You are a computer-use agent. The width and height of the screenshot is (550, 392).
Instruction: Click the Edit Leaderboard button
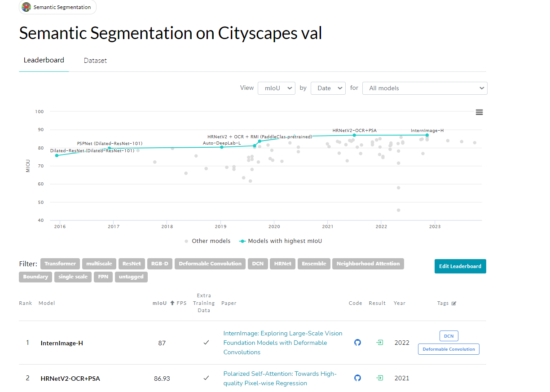(x=460, y=266)
